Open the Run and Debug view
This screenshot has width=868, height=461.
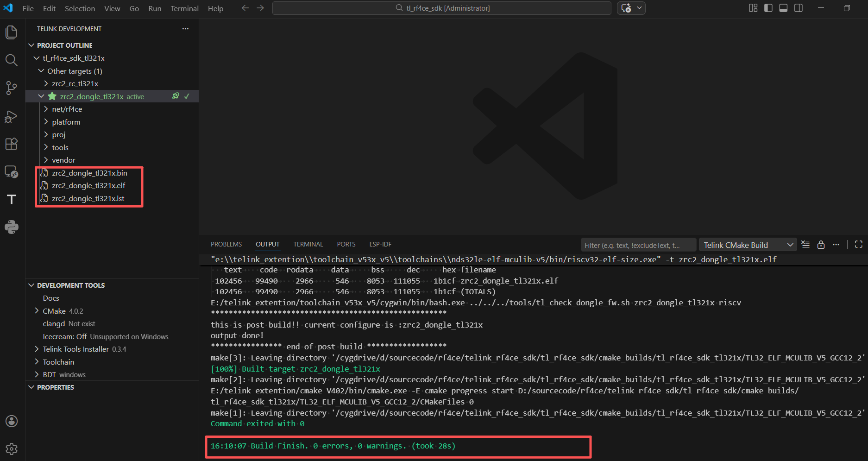click(12, 116)
